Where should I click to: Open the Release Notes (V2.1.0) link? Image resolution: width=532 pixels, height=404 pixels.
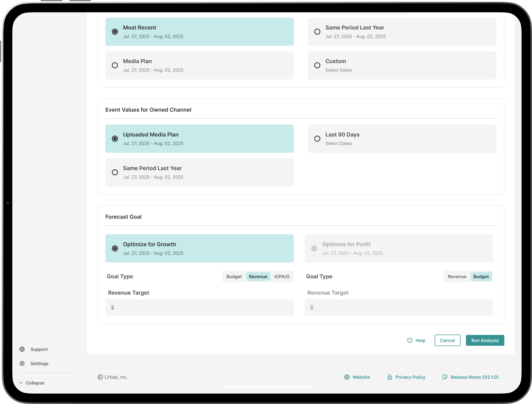[474, 377]
